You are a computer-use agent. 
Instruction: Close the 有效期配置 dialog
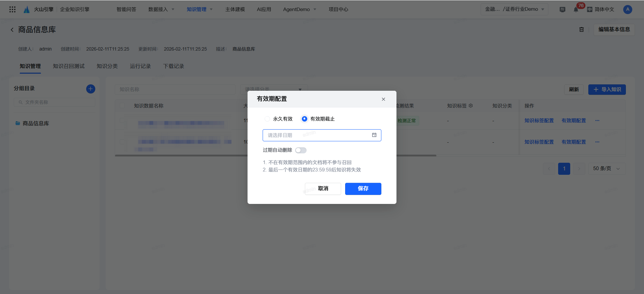tap(383, 99)
